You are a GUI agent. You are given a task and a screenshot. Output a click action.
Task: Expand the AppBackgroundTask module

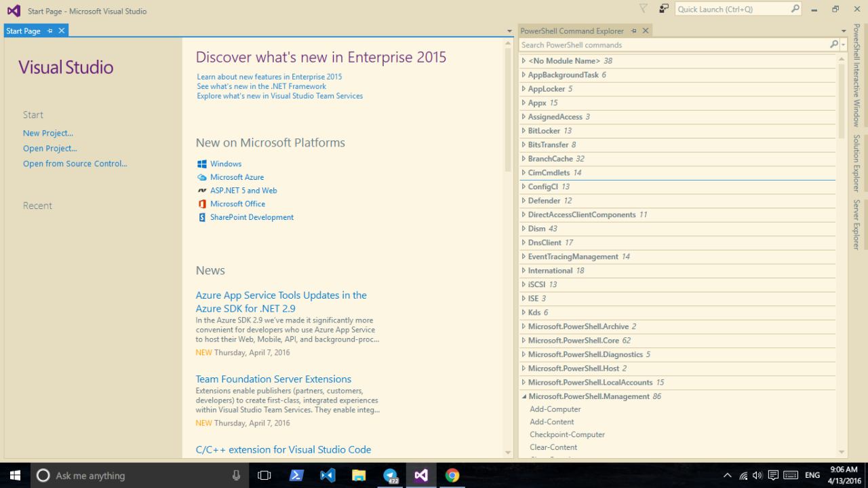[x=524, y=75]
